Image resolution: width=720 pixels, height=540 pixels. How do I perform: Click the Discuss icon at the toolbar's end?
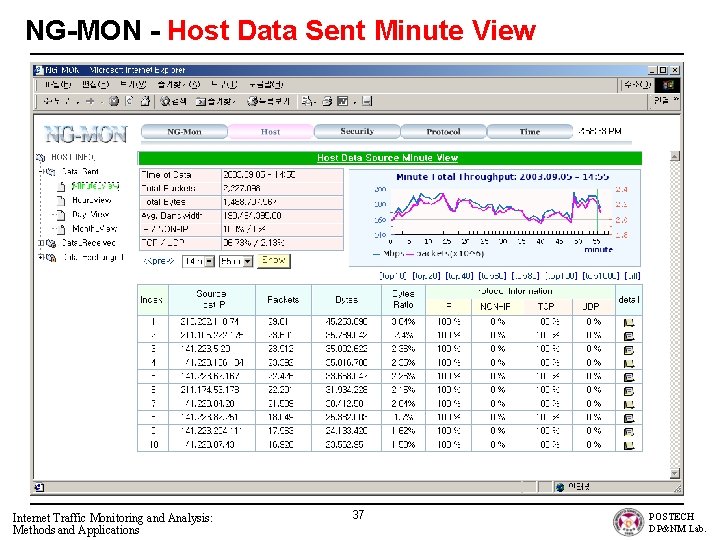click(x=366, y=101)
